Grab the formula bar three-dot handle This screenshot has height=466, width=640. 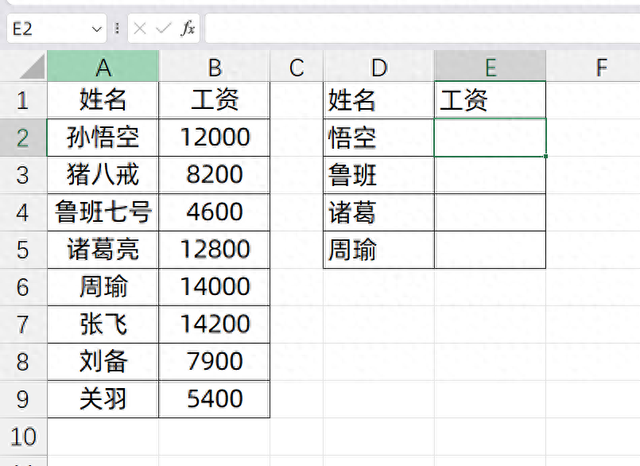117,29
